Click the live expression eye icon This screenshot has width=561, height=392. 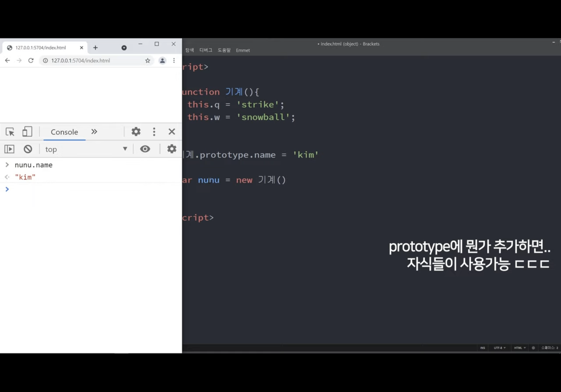coord(145,149)
